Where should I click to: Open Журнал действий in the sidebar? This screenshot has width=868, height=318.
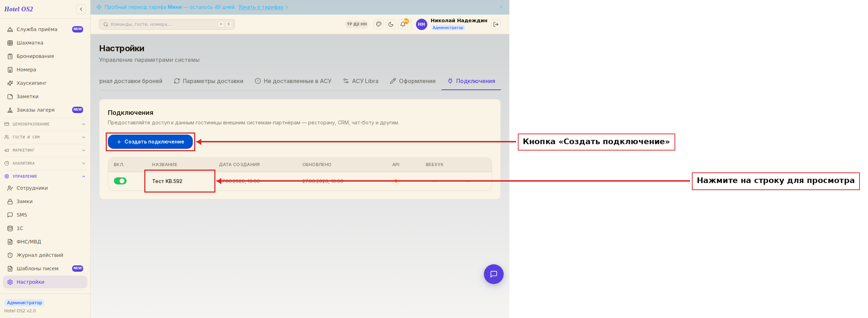(x=45, y=255)
